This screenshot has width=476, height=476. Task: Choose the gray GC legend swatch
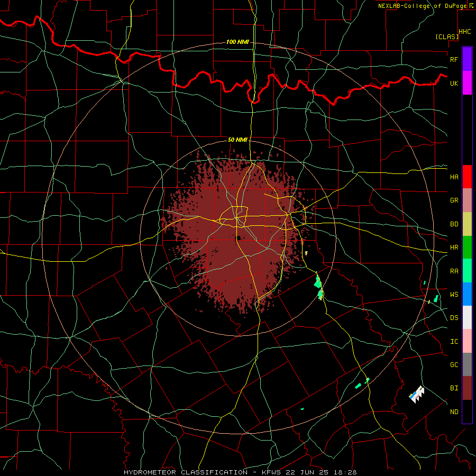click(467, 364)
